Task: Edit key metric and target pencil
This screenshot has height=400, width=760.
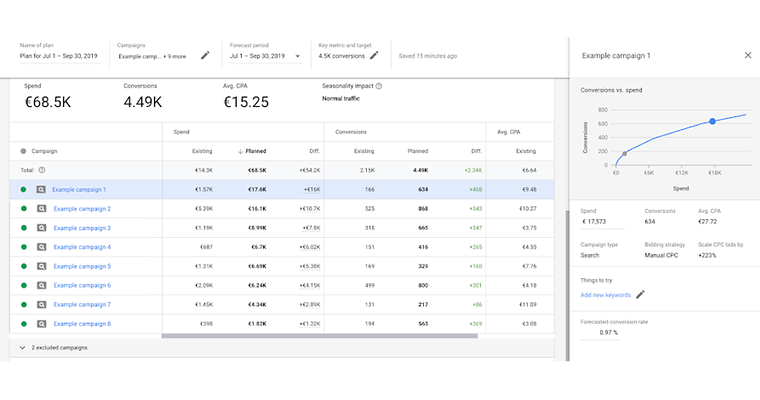Action: pyautogui.click(x=374, y=55)
